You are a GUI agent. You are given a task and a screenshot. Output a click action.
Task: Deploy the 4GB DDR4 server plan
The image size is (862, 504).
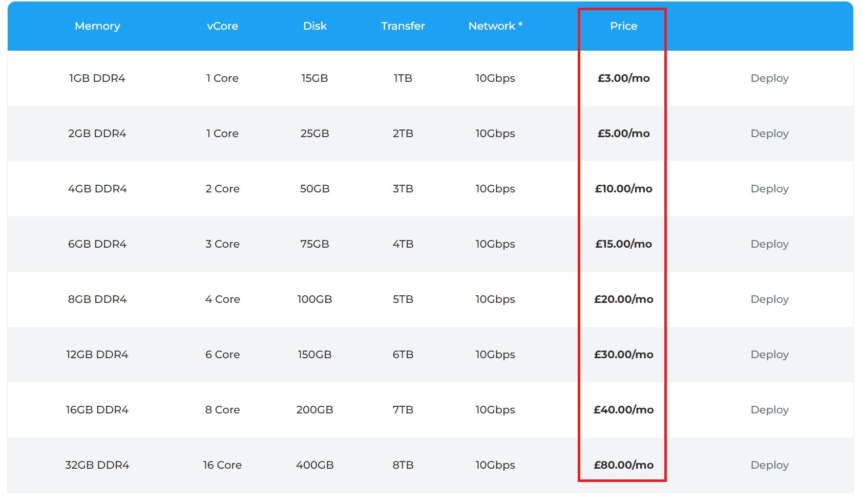click(769, 188)
